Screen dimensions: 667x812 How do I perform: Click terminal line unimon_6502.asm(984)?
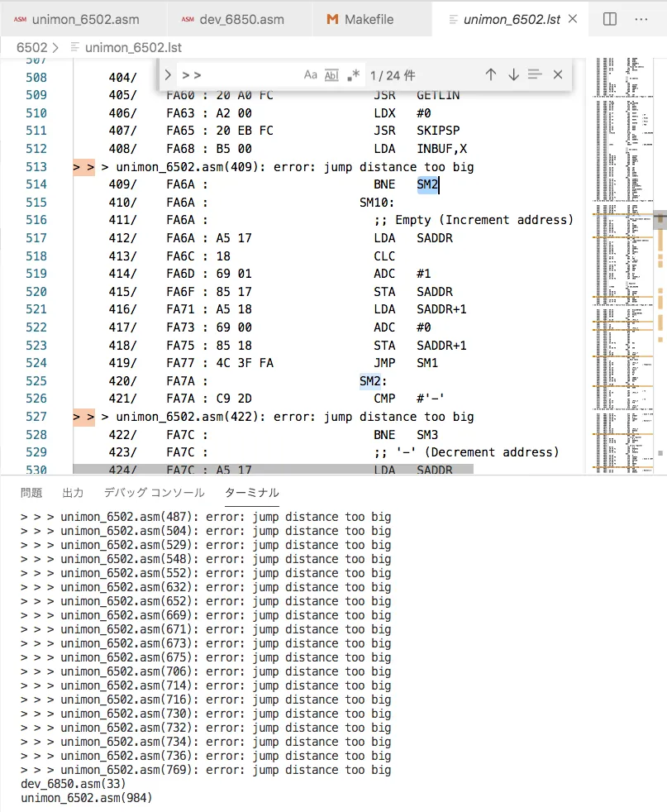click(x=87, y=797)
